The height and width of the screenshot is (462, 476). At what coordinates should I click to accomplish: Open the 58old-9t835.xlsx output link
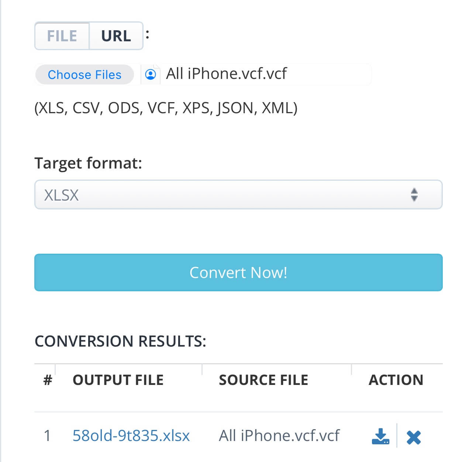(x=131, y=435)
